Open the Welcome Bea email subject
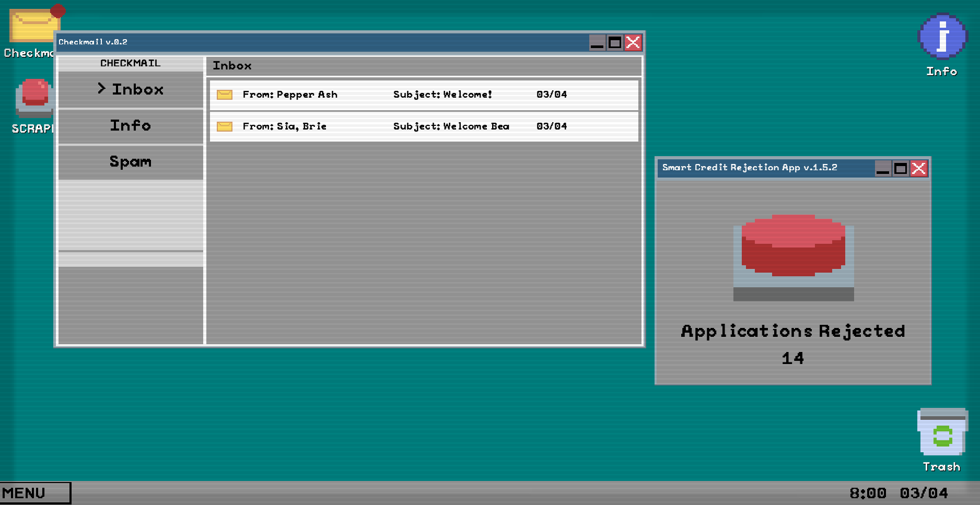980x505 pixels. [451, 126]
